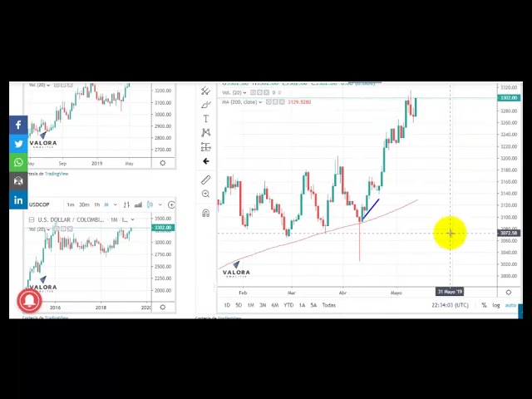Viewport: 532px width, 399px height.
Task: Set date range to YTD
Action: point(288,305)
